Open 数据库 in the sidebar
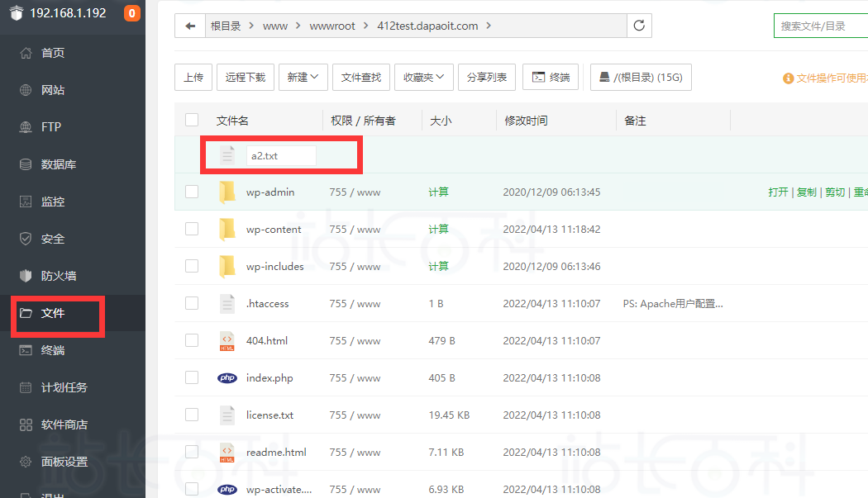 tap(58, 164)
